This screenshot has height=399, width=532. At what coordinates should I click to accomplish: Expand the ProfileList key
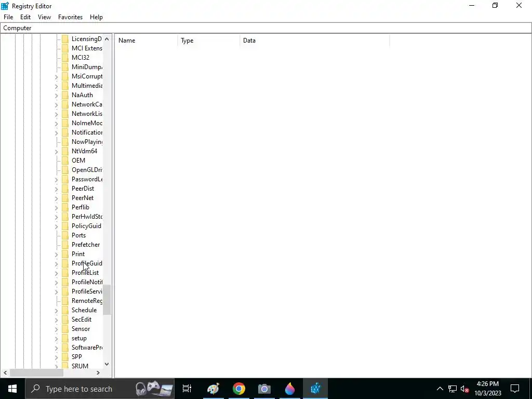click(x=57, y=273)
